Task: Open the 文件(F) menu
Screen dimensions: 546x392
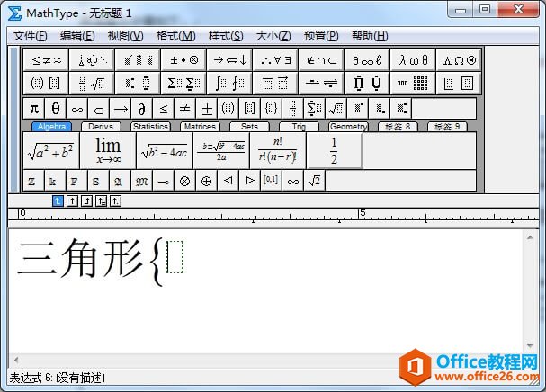Action: pyautogui.click(x=31, y=35)
